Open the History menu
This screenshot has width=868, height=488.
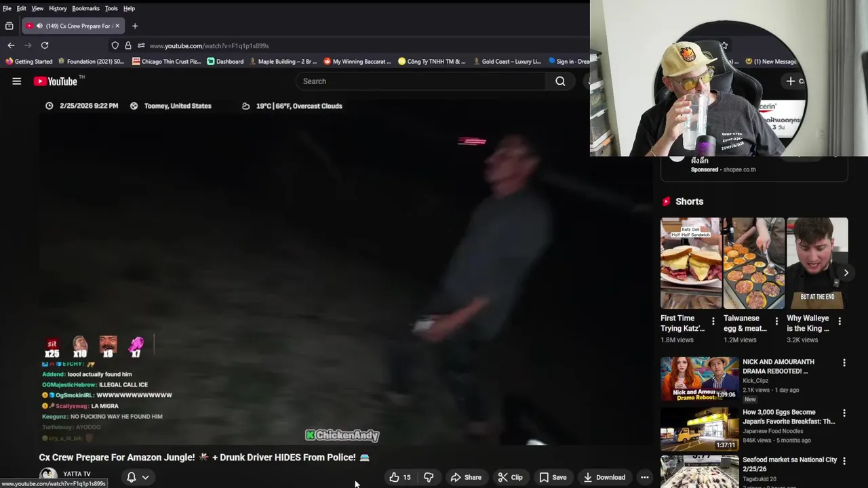[58, 8]
